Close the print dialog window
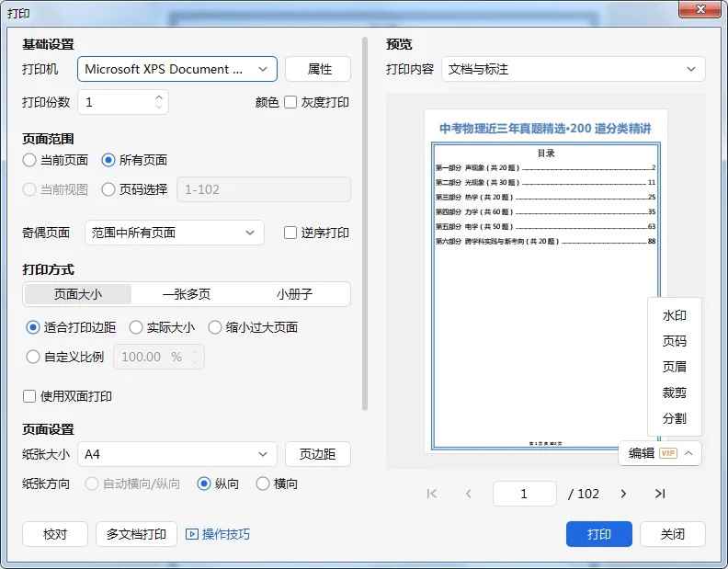This screenshot has width=728, height=569. (700, 9)
